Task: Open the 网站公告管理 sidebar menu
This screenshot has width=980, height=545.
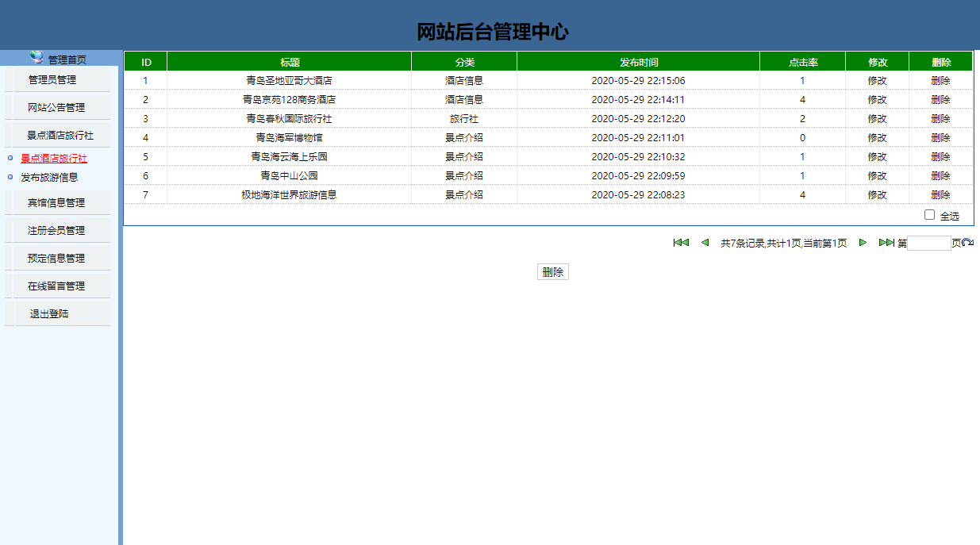Action: pyautogui.click(x=56, y=106)
